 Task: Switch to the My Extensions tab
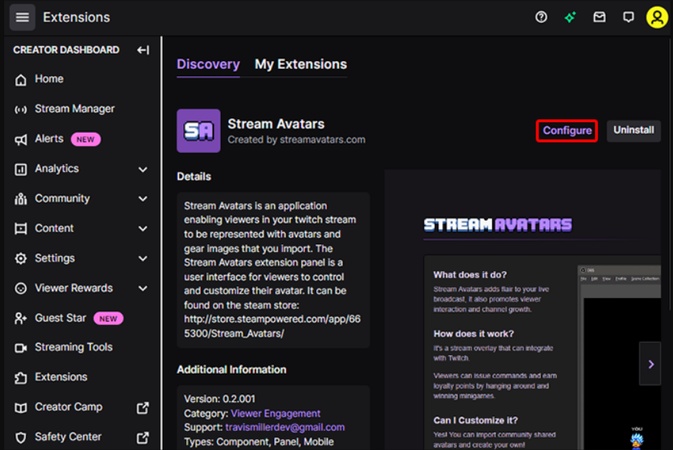pos(301,64)
